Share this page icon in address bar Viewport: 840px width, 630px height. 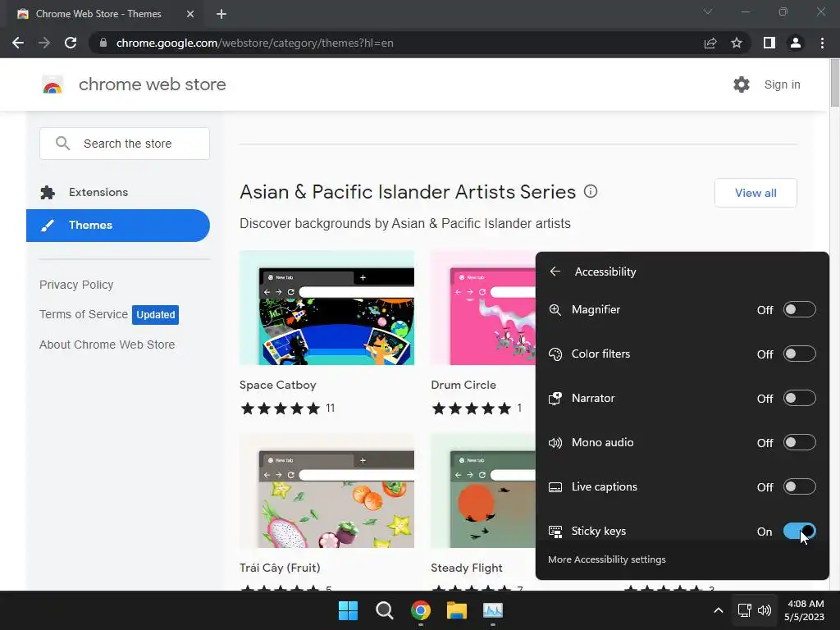click(x=710, y=43)
